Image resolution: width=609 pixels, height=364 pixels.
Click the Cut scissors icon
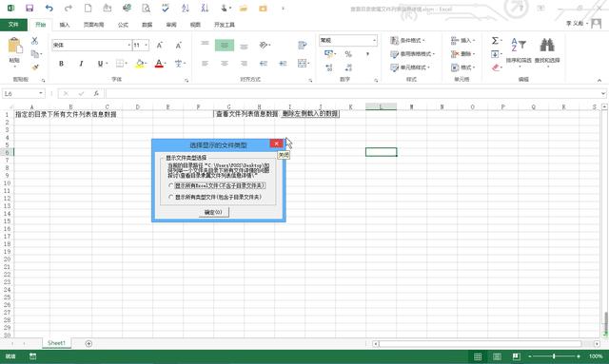[x=34, y=41]
